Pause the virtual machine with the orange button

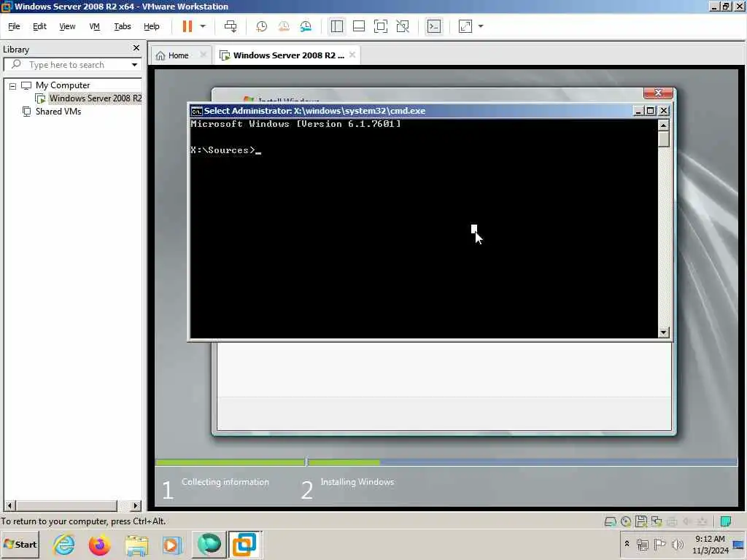187,26
